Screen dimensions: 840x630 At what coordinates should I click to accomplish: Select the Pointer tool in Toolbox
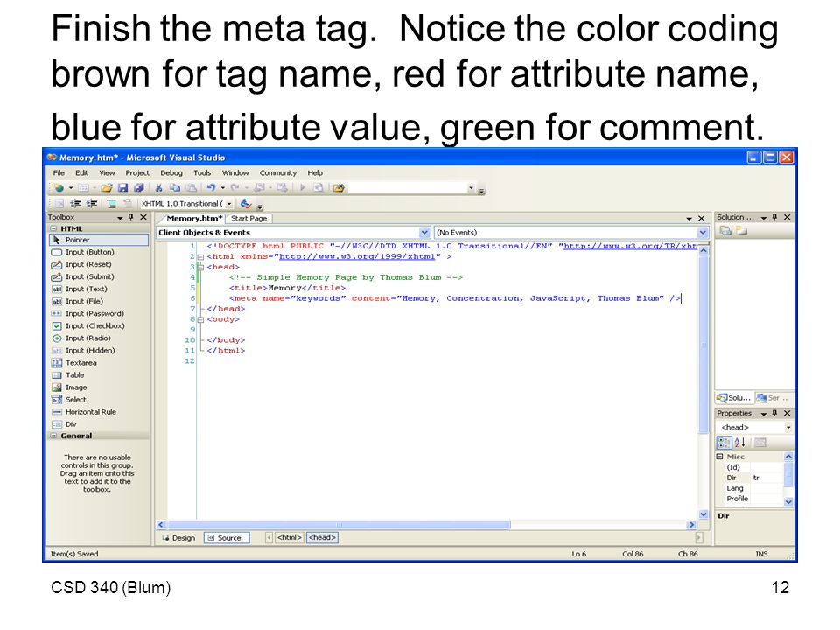(99, 240)
